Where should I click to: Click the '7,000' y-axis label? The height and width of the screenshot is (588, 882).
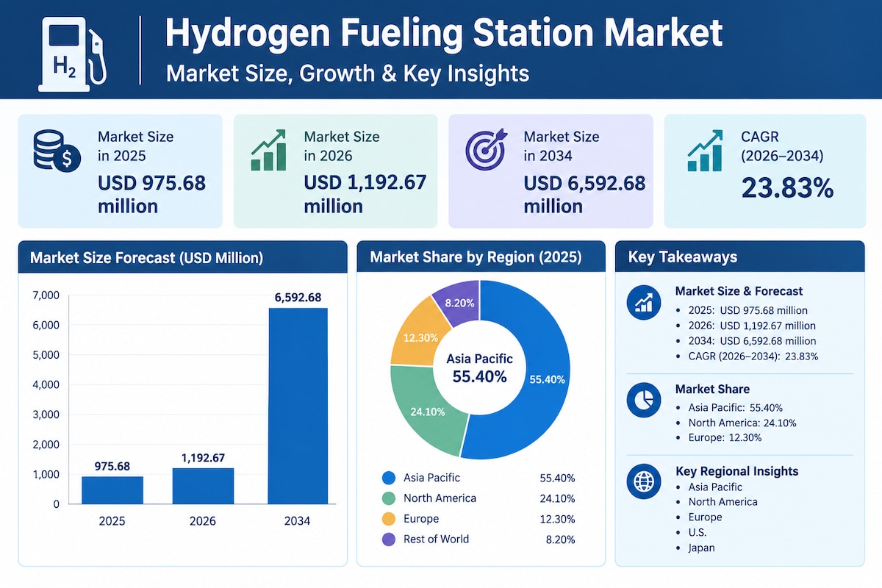[46, 295]
